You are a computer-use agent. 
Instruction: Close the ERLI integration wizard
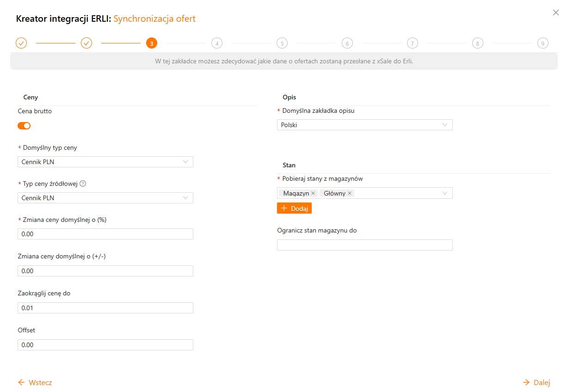click(556, 12)
